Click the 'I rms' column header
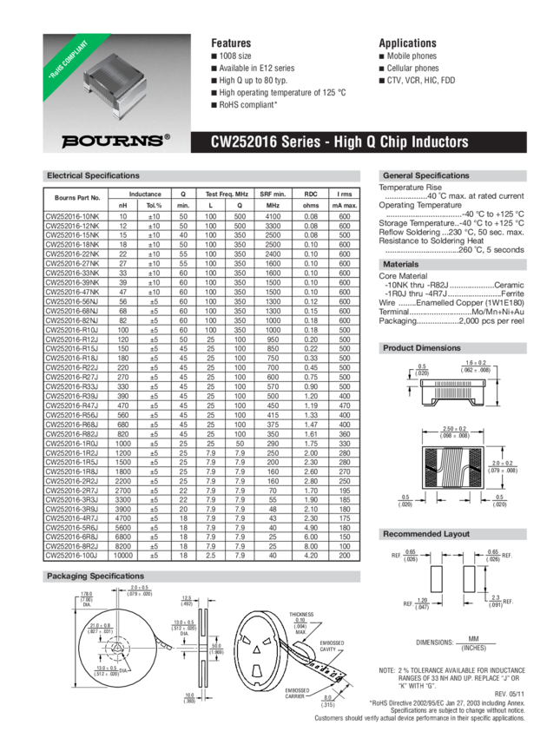The image size is (560, 738). (x=345, y=194)
